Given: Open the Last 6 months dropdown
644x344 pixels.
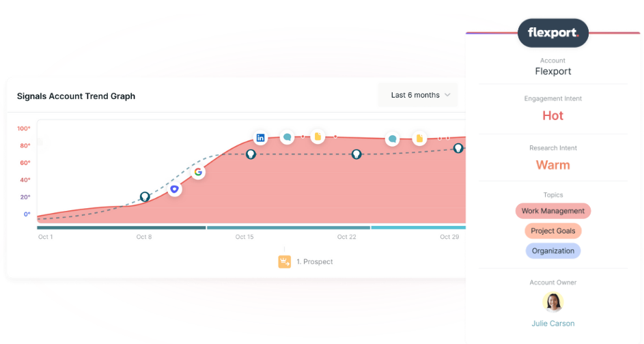Looking at the screenshot, I should pyautogui.click(x=418, y=96).
